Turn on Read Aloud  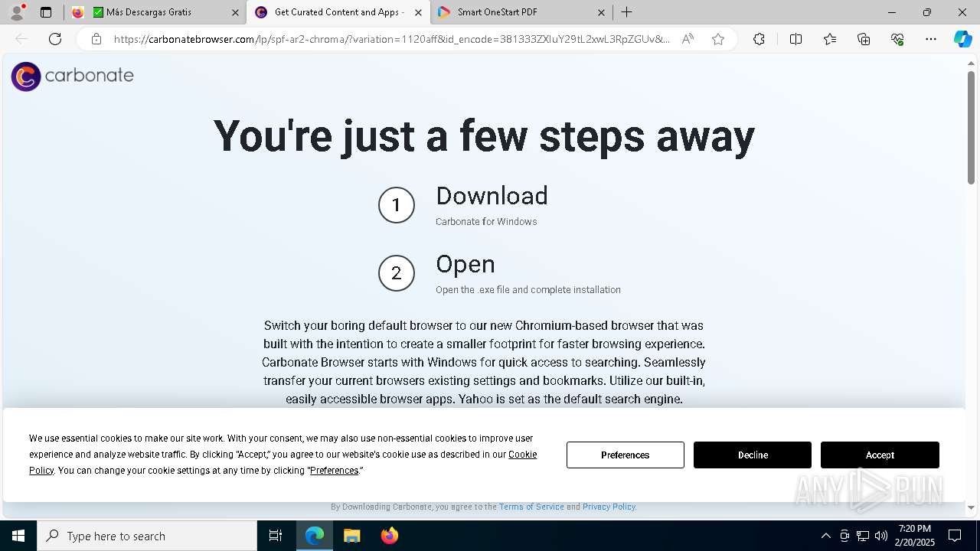click(688, 39)
